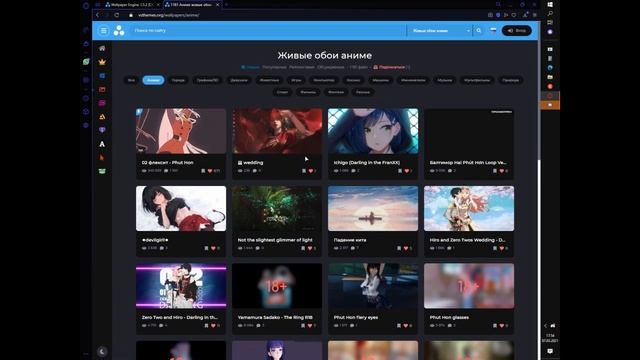The image size is (640, 360).
Task: Toggle dark mode with moon icon
Action: coord(102,351)
